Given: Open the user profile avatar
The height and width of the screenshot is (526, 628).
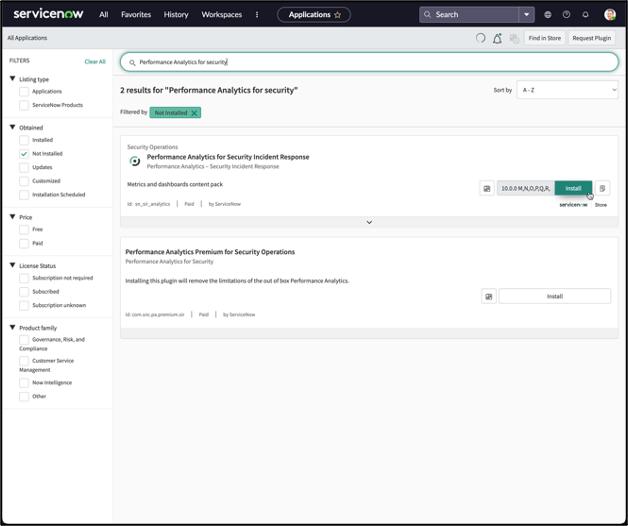Looking at the screenshot, I should point(610,14).
